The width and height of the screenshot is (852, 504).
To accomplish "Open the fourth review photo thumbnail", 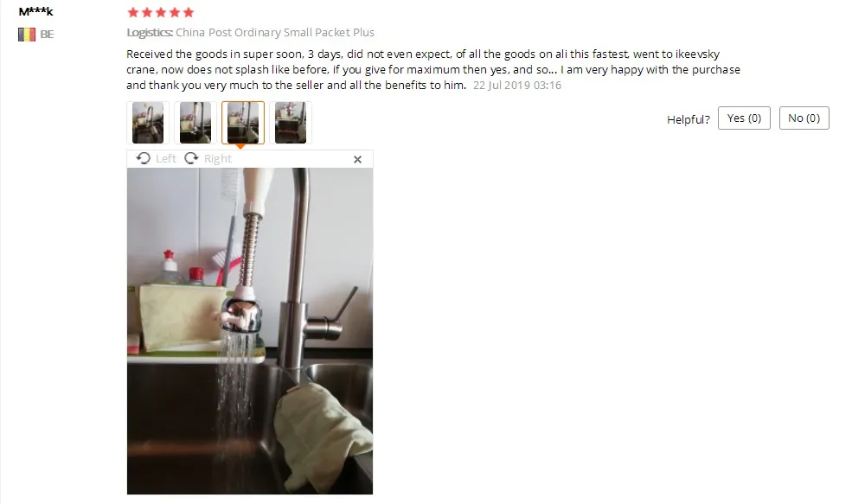I will [291, 123].
